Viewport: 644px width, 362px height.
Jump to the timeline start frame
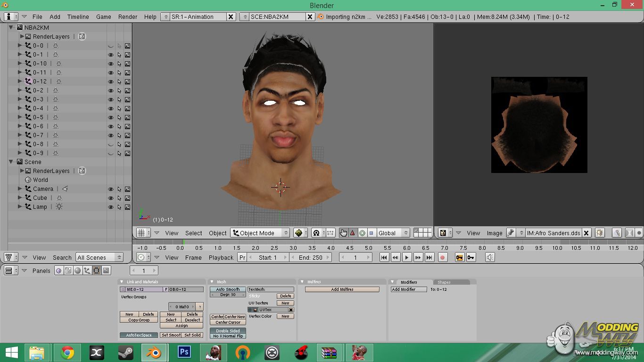[x=384, y=257]
